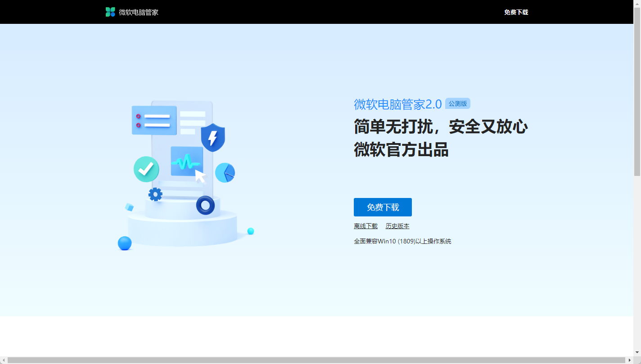Viewport: 641px width, 364px height.
Task: Click the scroll-down arrow of the vertical scrollbar
Action: (x=637, y=353)
